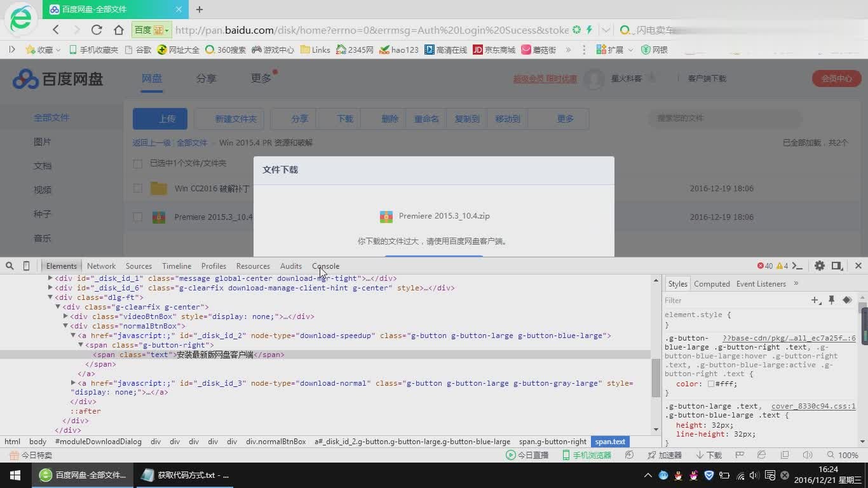The width and height of the screenshot is (868, 488).
Task: Expand the _disk_id_6 div node
Action: click(x=51, y=288)
